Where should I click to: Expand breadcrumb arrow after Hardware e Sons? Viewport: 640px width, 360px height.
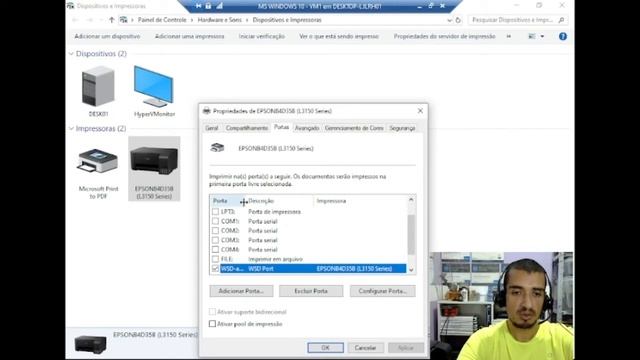(247, 20)
